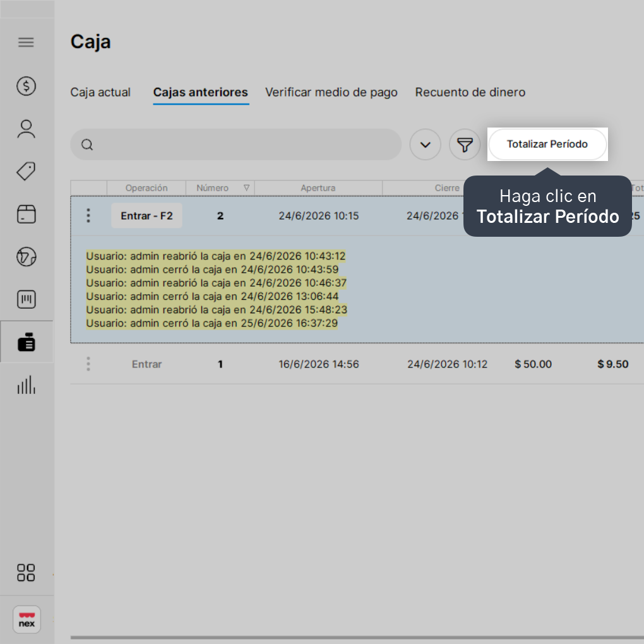
Task: Click the Totalizar Período button
Action: click(x=547, y=144)
